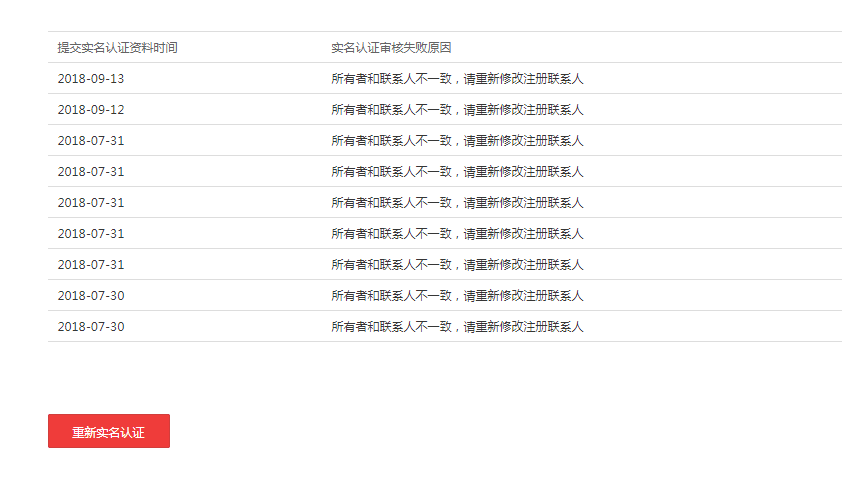Select the last 2018-07-31 date entry
Screen dimensions: 842x490
91,265
